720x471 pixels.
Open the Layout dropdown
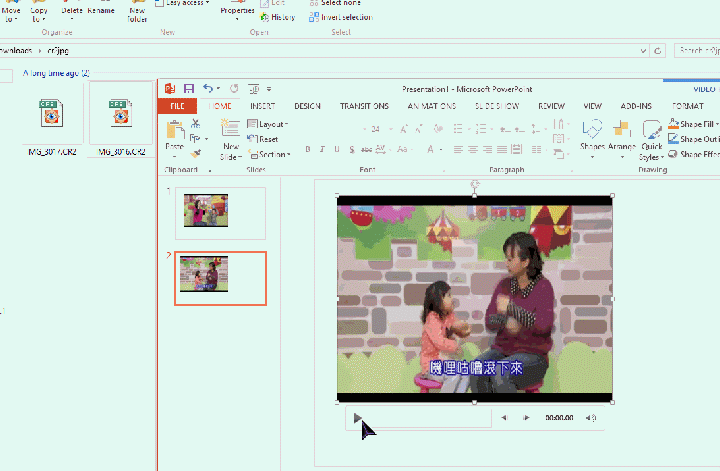point(267,124)
